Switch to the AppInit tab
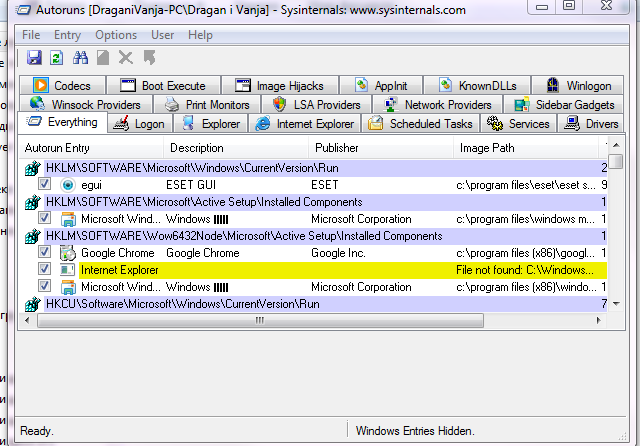 coord(381,85)
